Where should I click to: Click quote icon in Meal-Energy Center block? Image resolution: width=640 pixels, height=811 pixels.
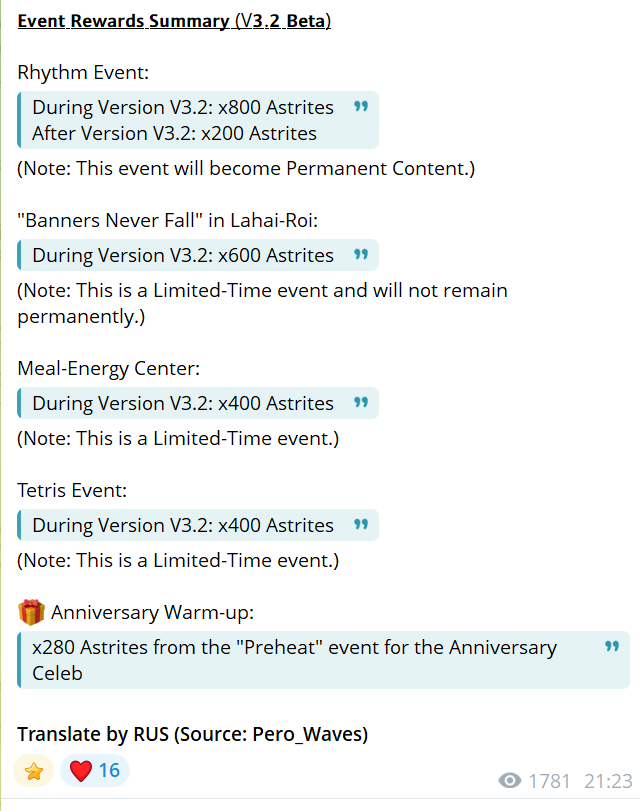(x=361, y=402)
